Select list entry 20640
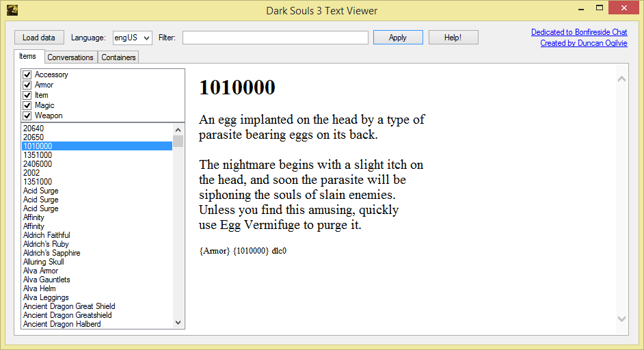 click(97, 128)
